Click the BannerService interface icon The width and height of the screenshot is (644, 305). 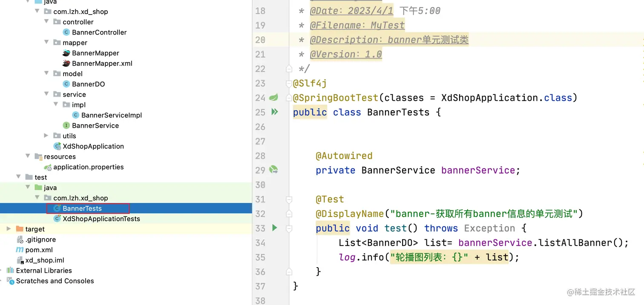click(66, 125)
